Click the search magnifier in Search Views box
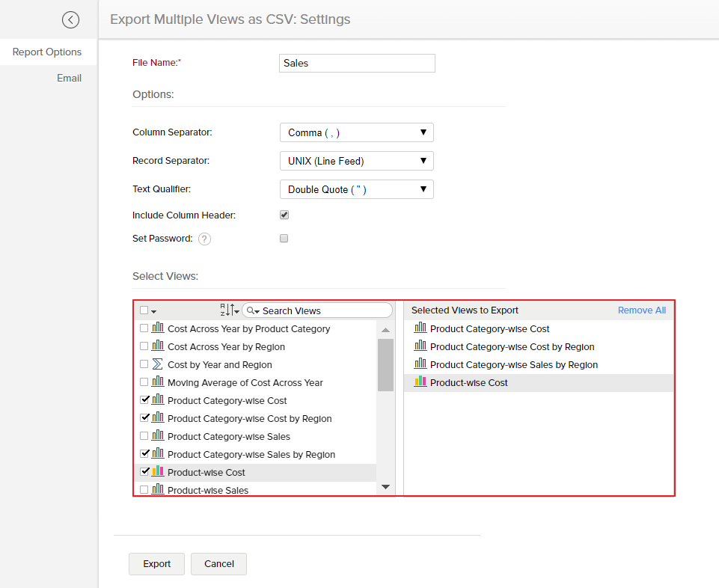This screenshot has width=719, height=588. (253, 310)
